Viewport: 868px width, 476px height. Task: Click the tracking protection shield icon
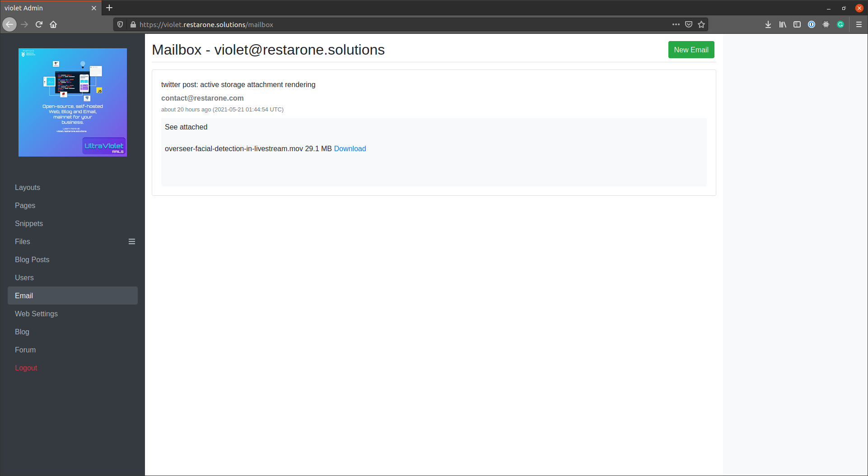point(120,24)
